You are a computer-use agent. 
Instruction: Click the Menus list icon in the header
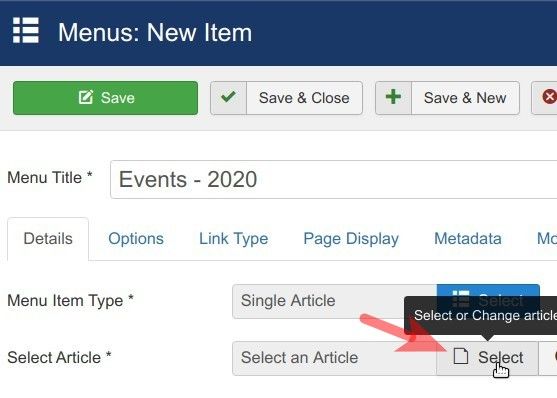click(x=26, y=30)
